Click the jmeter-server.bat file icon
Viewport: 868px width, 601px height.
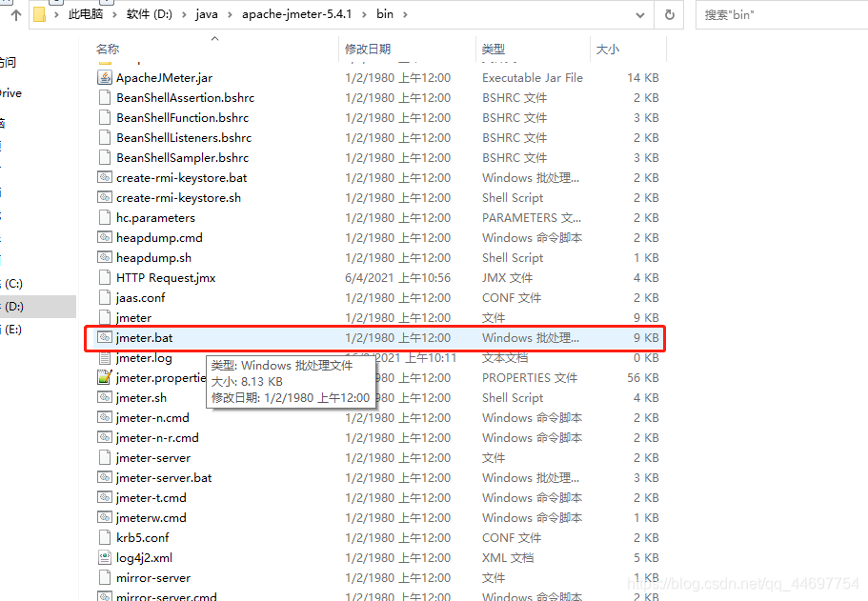point(105,477)
